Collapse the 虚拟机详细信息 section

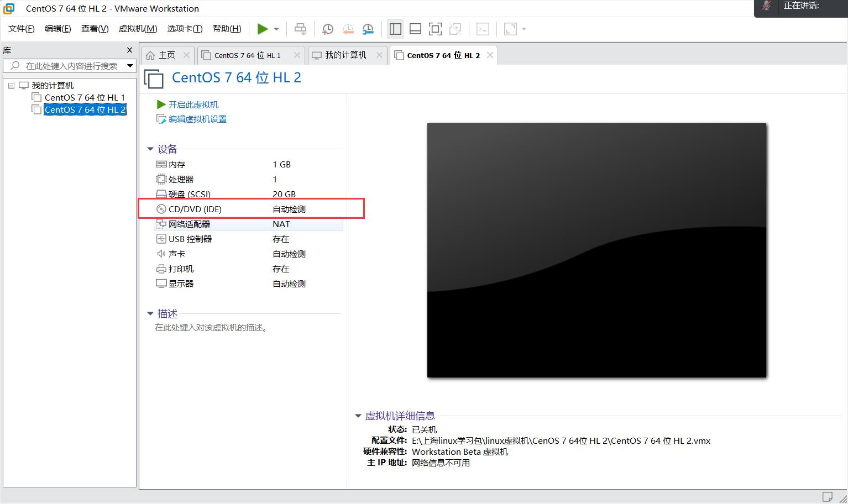tap(358, 416)
